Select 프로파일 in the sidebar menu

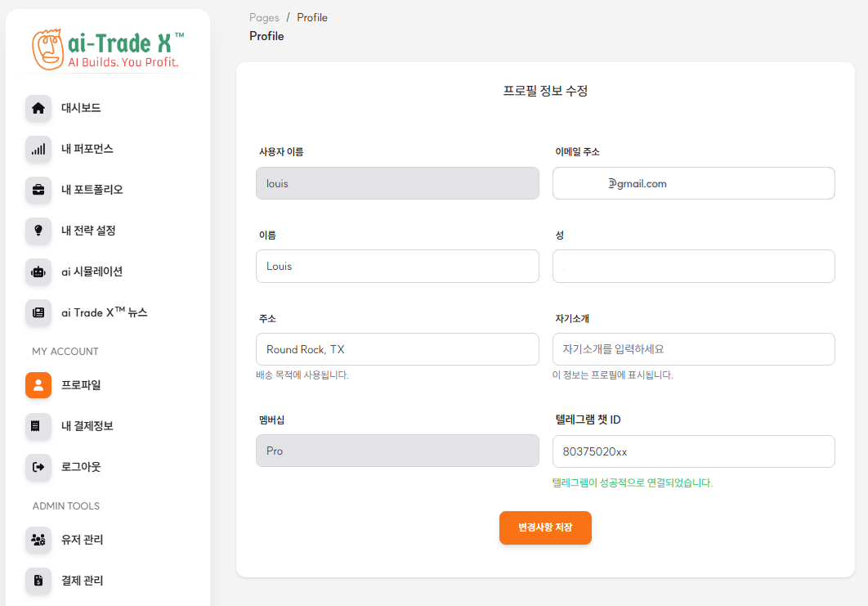(79, 385)
